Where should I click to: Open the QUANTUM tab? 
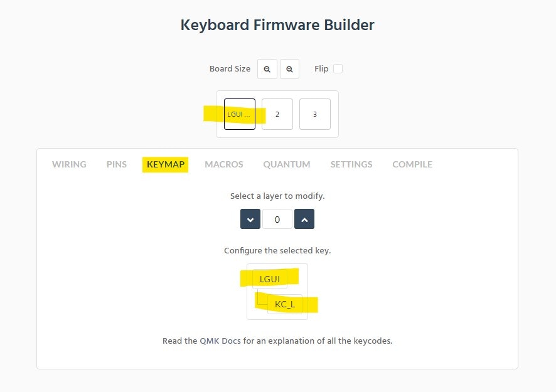coord(287,164)
